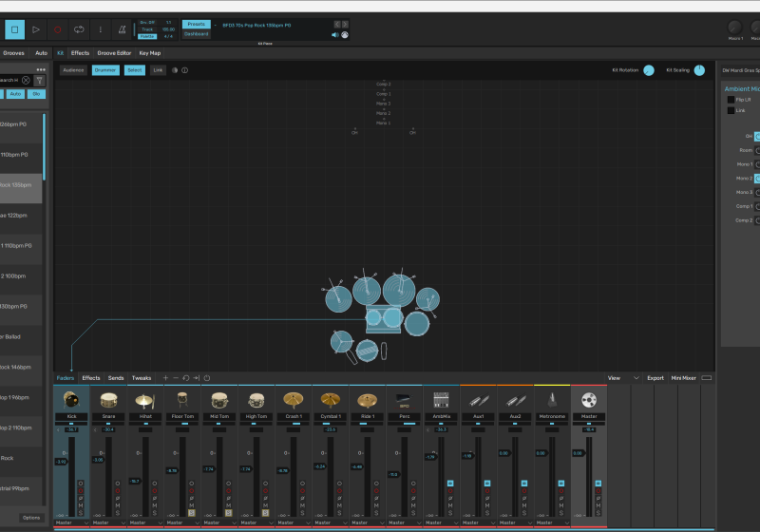Click the Kick drum channel icon
The width and height of the screenshot is (760, 532).
[x=70, y=400]
